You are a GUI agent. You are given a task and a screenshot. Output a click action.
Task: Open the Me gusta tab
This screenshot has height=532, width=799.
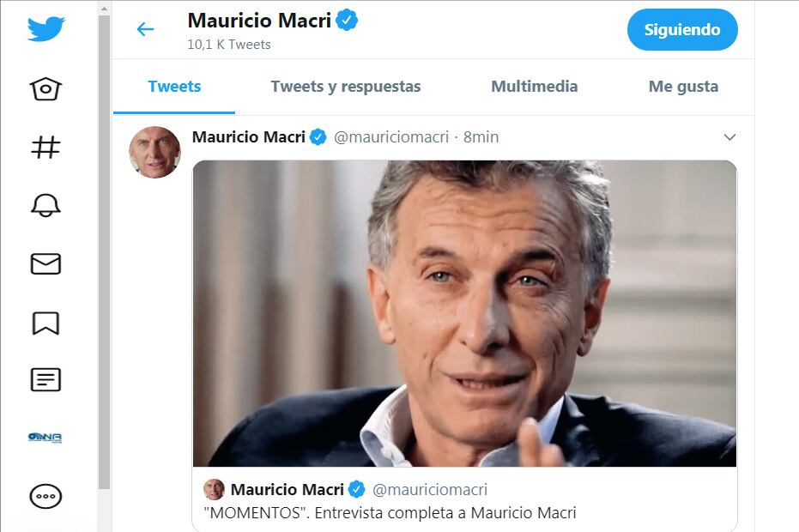click(683, 87)
